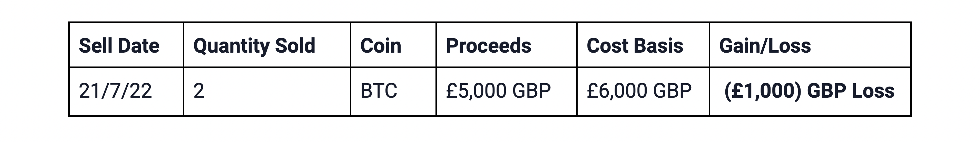This screenshot has width=980, height=142.
Task: Click the Cost Basis header cell
Action: 635,46
